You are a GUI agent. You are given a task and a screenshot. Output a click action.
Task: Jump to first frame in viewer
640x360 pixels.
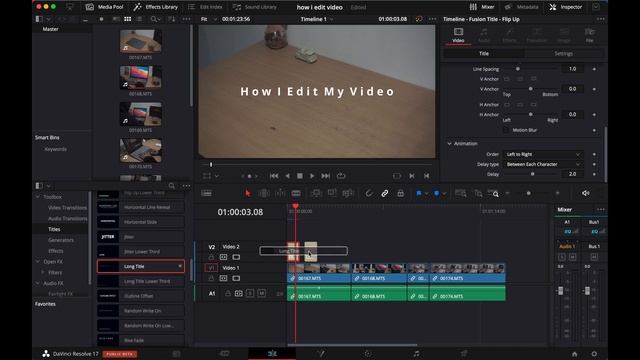(274, 176)
